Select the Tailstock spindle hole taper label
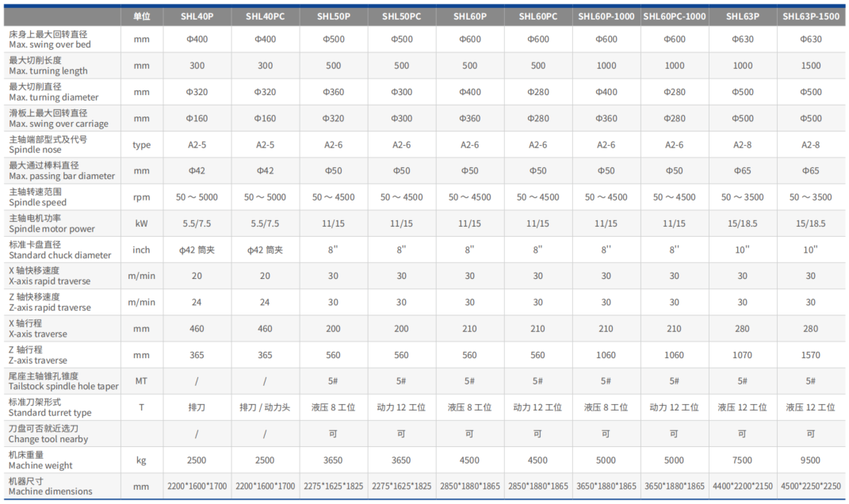The image size is (849, 504). 63,381
